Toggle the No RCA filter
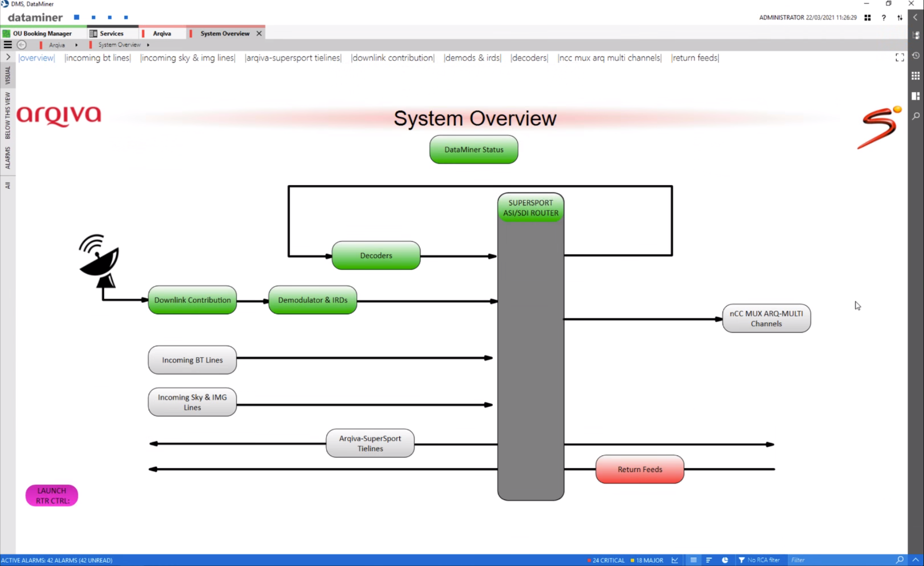Viewport: 924px width, 566px height. (x=759, y=560)
